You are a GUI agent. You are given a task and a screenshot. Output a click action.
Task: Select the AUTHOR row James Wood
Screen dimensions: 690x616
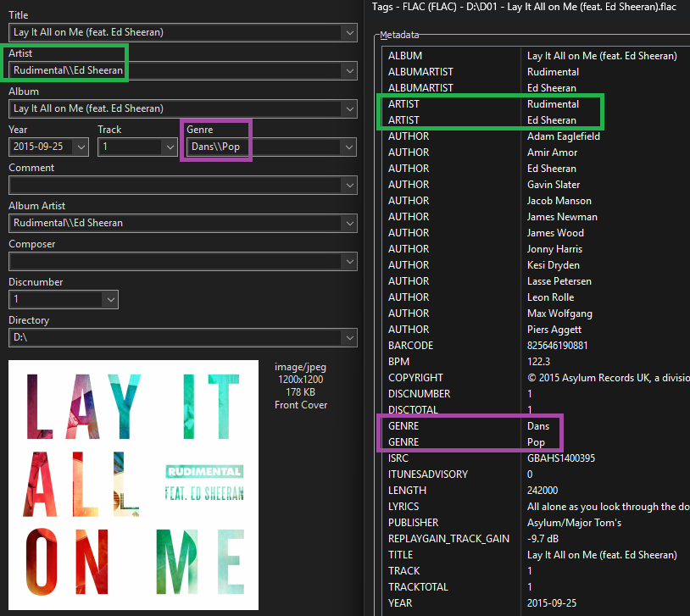pos(536,233)
